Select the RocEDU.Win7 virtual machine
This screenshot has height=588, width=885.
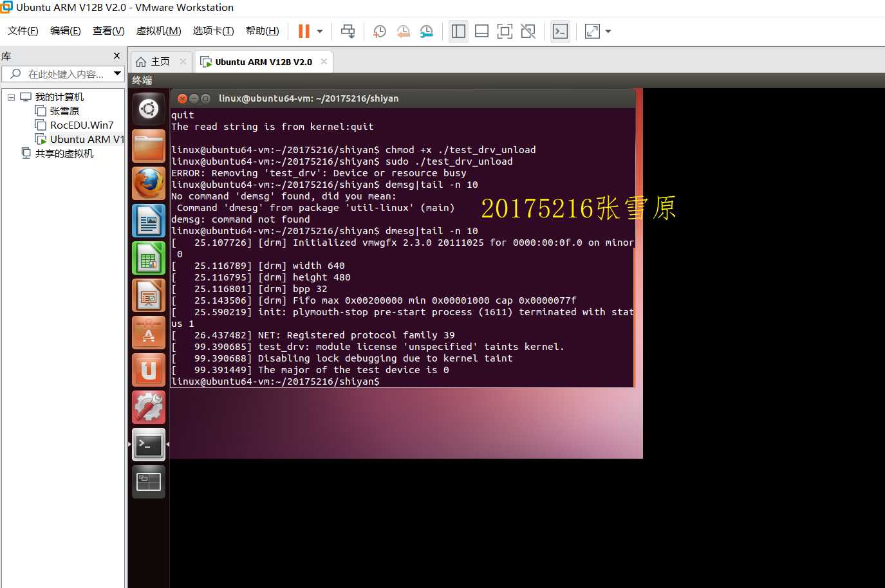(x=82, y=125)
